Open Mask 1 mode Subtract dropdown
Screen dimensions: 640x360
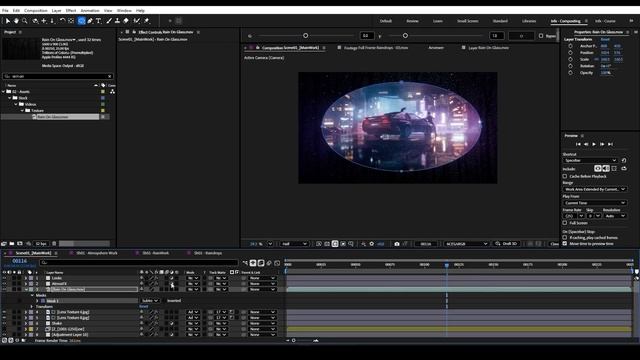pyautogui.click(x=150, y=301)
